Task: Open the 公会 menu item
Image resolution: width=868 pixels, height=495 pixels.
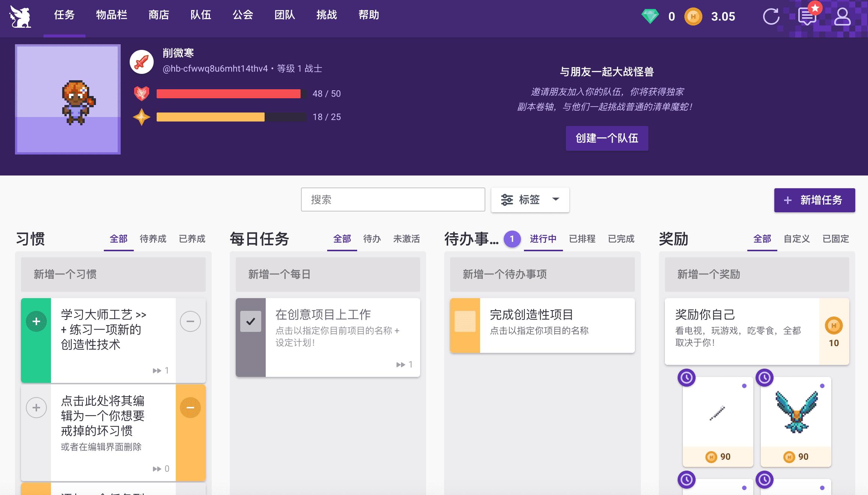Action: pyautogui.click(x=244, y=15)
